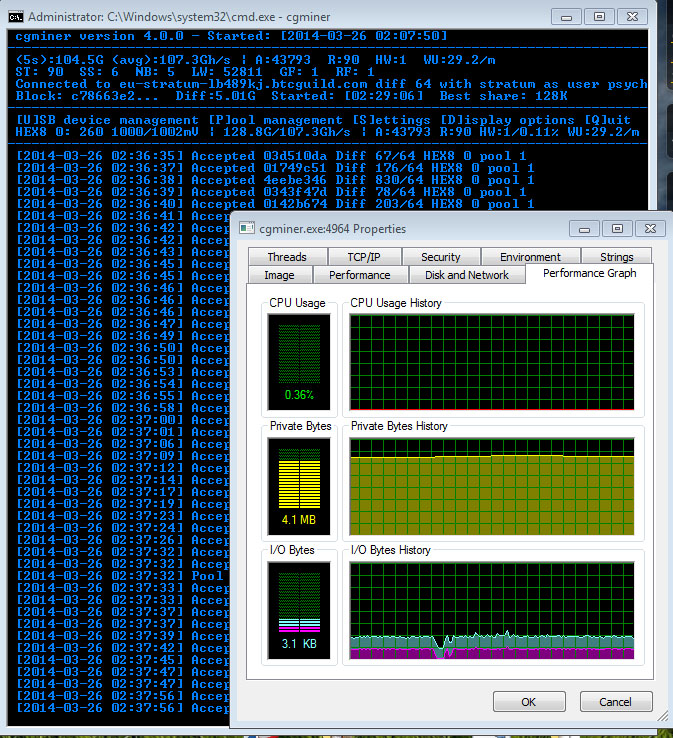Click the Accepted 0343f47d log line
Viewport: 673px width, 738px height.
click(271, 192)
